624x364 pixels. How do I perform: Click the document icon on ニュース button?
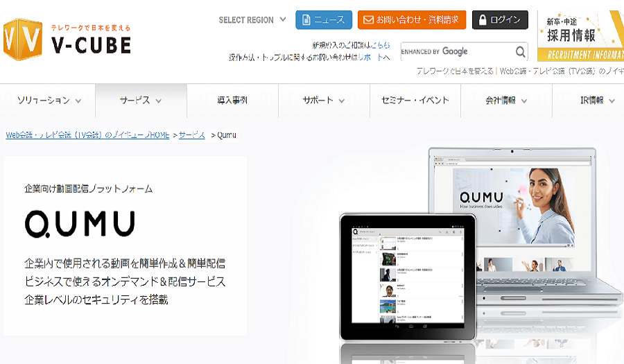tap(306, 20)
